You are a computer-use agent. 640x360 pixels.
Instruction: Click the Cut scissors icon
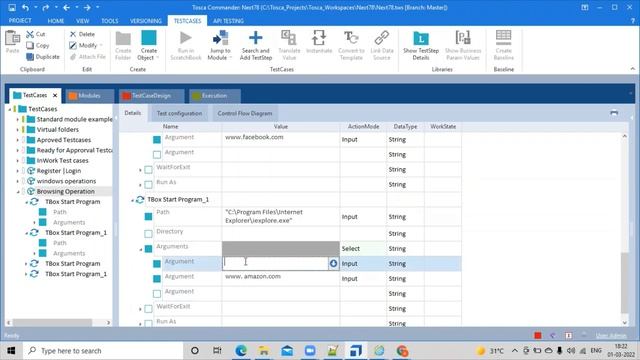30,34
